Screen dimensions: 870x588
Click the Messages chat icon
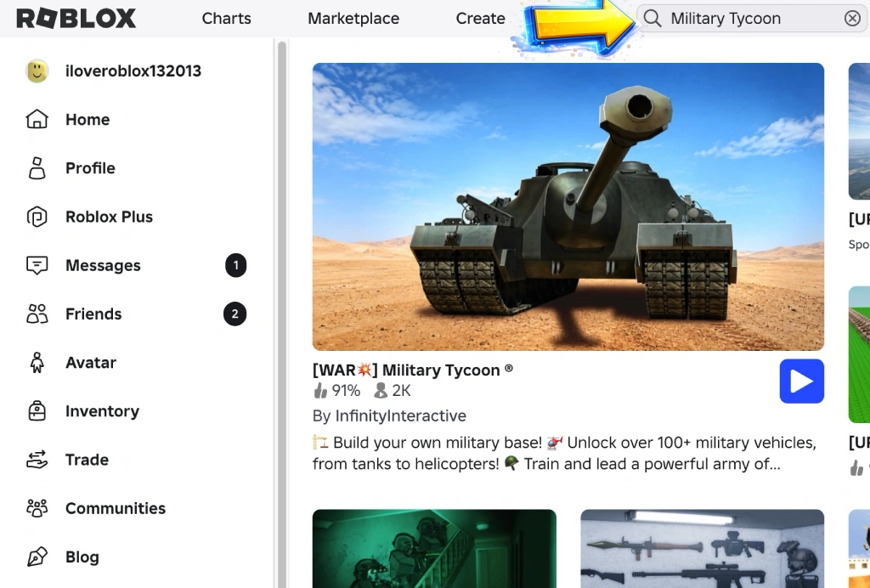37,265
